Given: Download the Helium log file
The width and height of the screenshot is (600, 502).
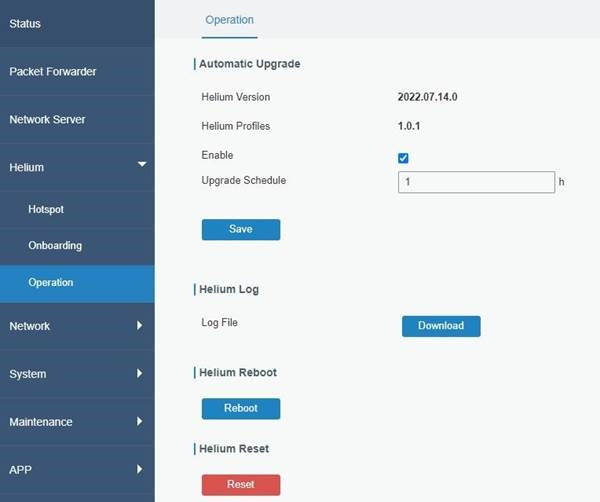Looking at the screenshot, I should [x=441, y=326].
